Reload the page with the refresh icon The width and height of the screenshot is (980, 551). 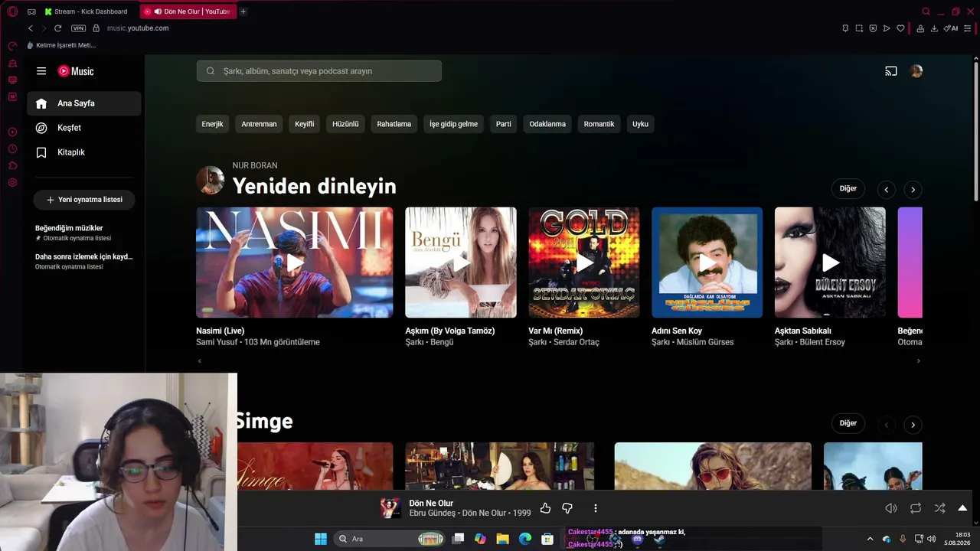pos(57,28)
